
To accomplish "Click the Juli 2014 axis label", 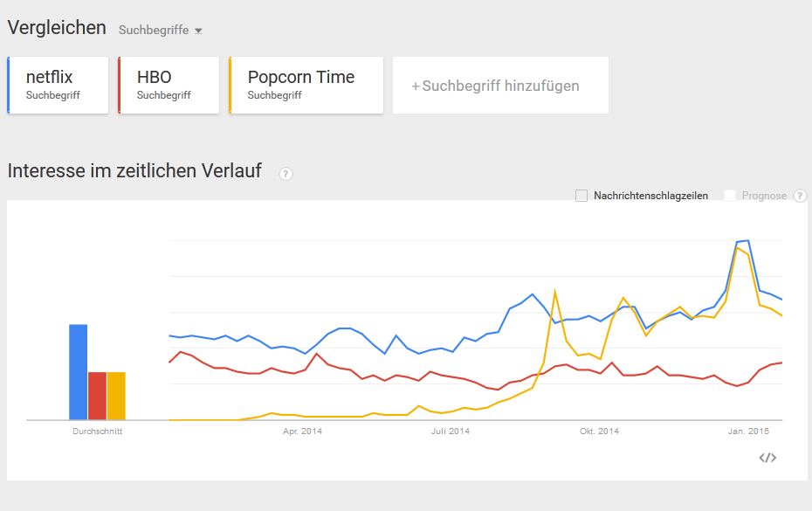I will click(451, 432).
